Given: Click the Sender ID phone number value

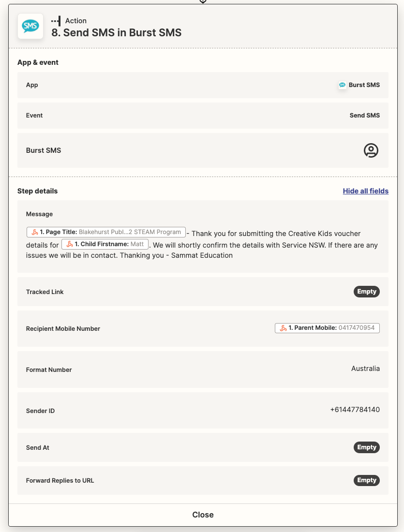Looking at the screenshot, I should 355,410.
